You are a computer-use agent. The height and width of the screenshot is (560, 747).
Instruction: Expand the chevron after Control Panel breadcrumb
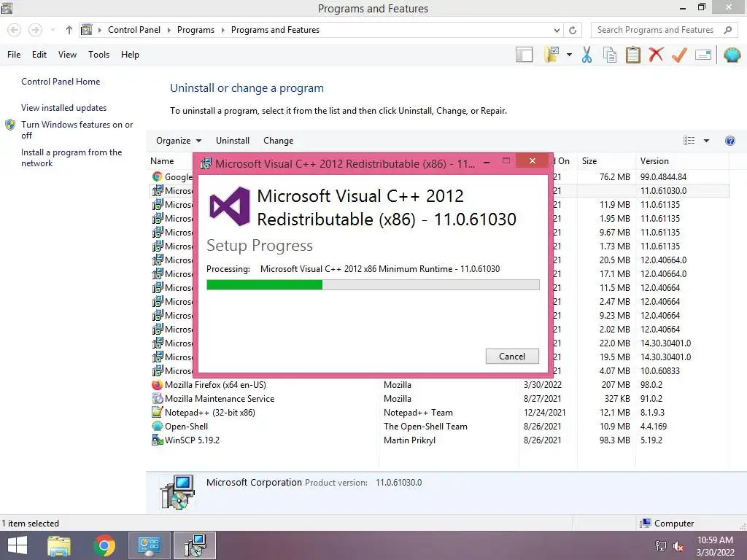(169, 30)
